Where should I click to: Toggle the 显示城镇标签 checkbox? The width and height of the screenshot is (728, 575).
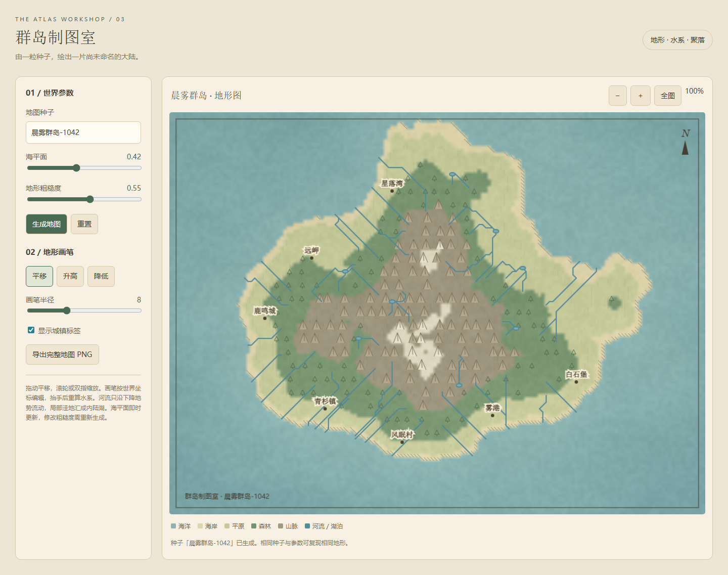click(31, 330)
